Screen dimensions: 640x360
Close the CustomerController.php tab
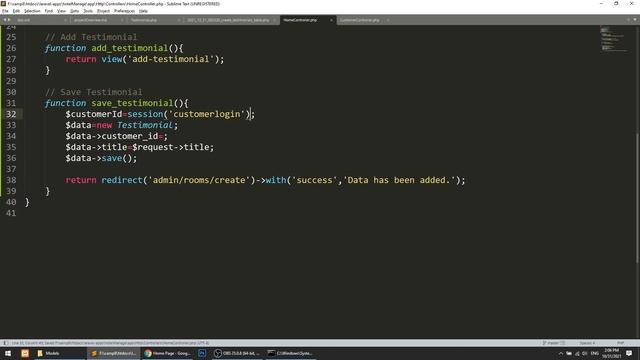tap(387, 20)
